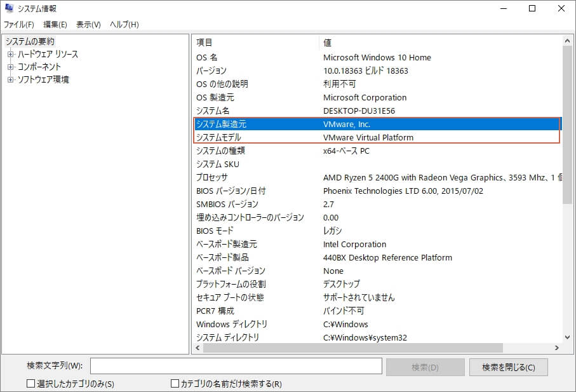
Task: Select the PCR7 構成 row
Action: [377, 311]
